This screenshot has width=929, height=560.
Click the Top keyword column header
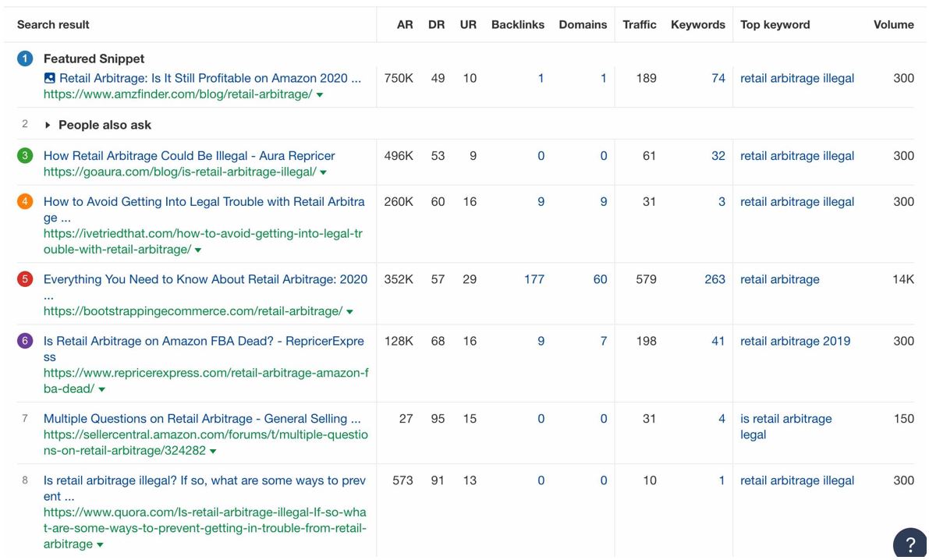[775, 25]
